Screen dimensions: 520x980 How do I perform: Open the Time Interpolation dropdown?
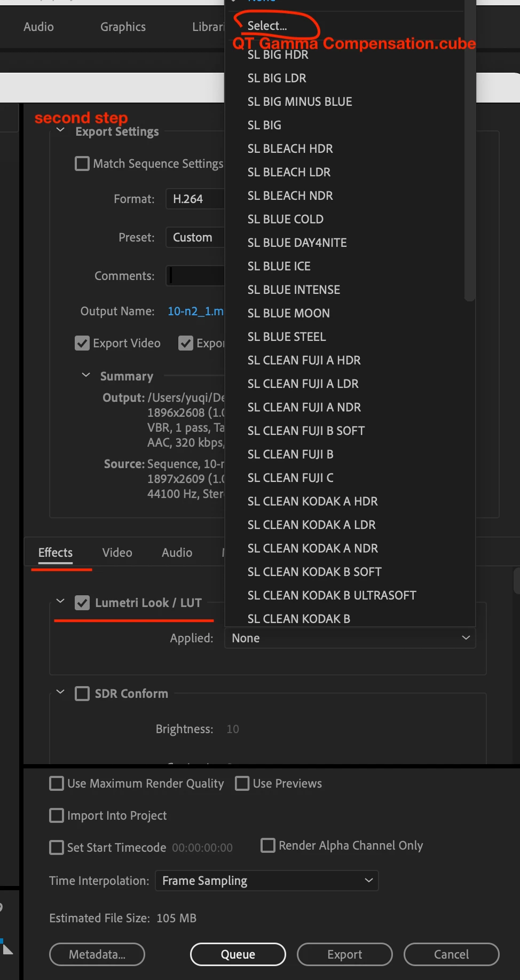click(x=266, y=881)
